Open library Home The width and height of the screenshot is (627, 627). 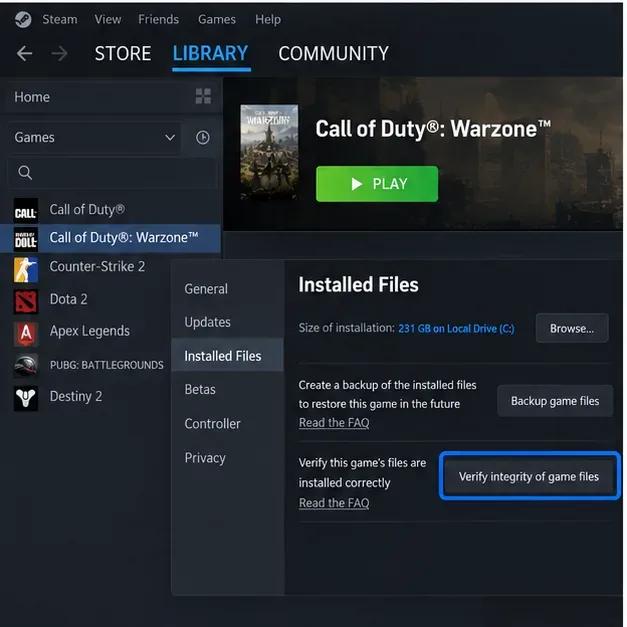[x=32, y=97]
